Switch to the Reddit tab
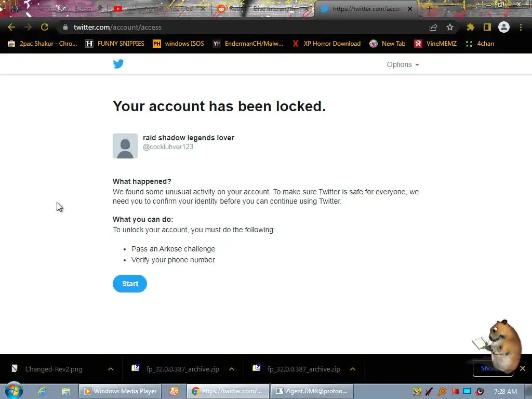 (263, 9)
